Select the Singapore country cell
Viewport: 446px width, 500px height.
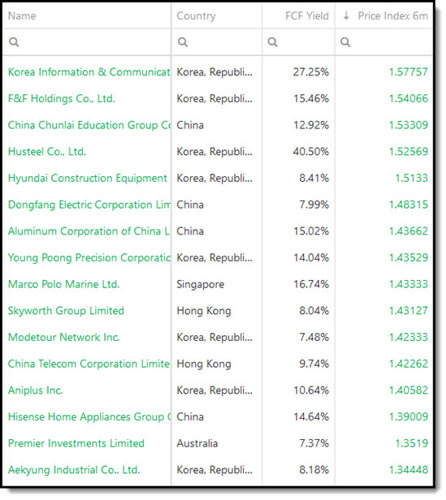pos(200,284)
